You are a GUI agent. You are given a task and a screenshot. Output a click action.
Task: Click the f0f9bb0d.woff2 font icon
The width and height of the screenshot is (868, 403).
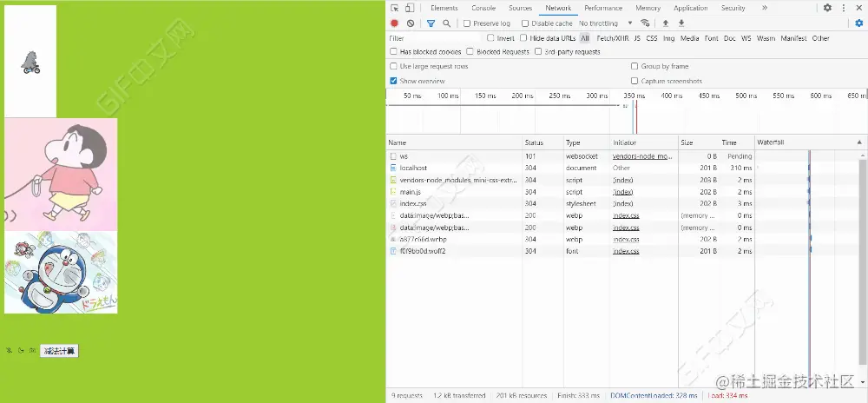coord(393,251)
